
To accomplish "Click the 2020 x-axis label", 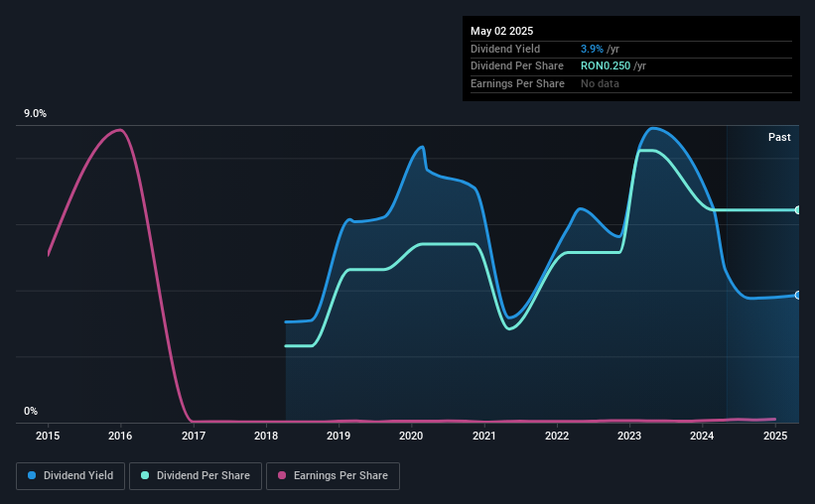I will 411,436.
